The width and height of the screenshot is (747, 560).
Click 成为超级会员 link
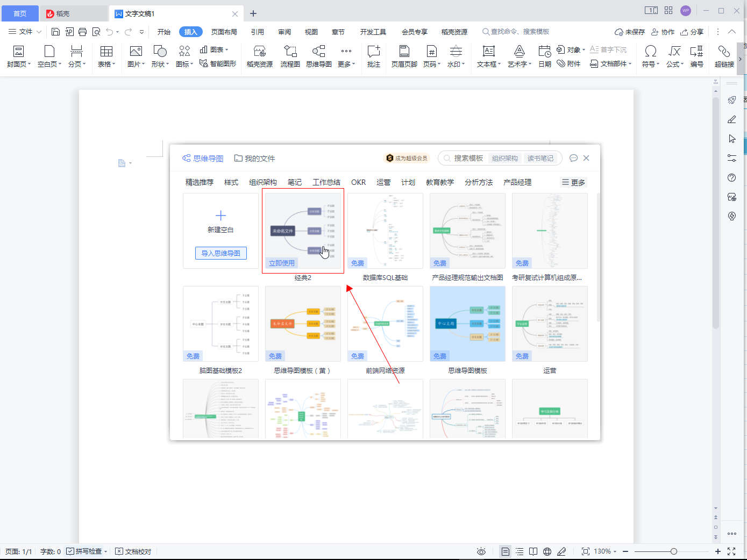point(407,158)
